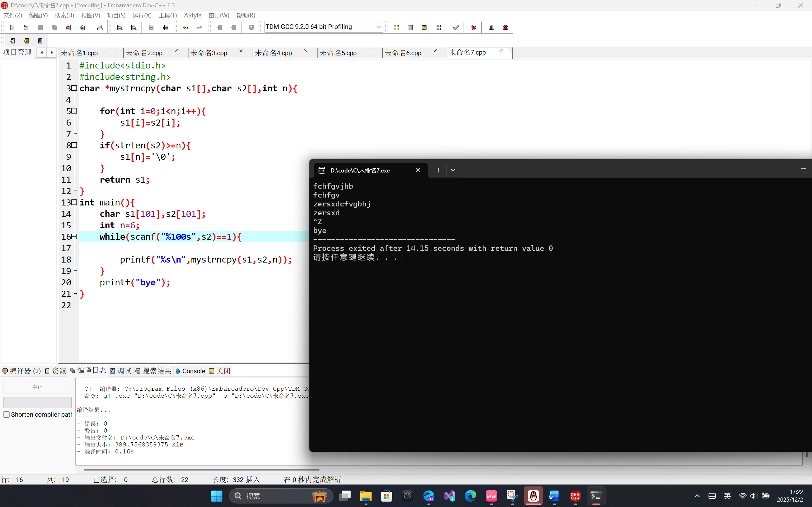Switch to the 未命名3.cpp tab
The image size is (812, 507).
point(209,53)
